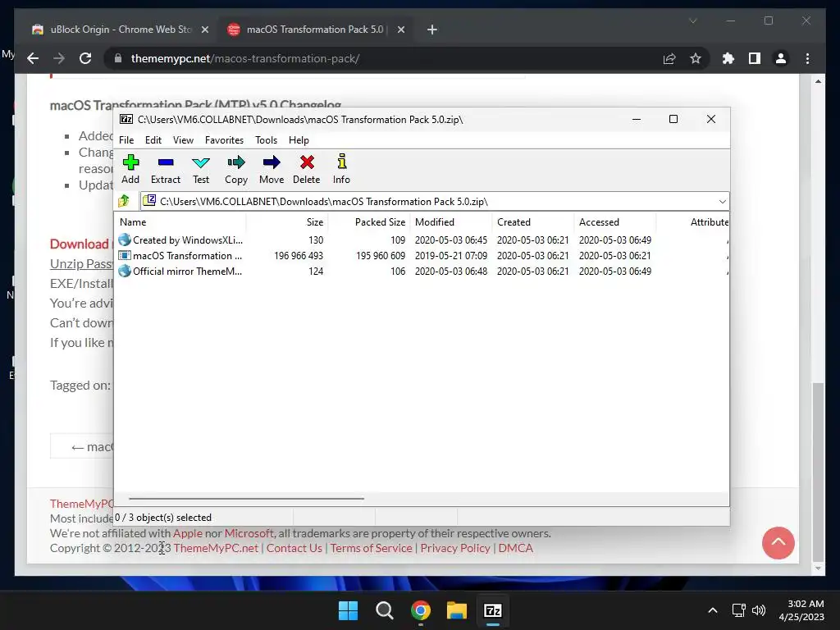Select the 'macOS Transformation ...' file row
840x630 pixels.
pos(422,256)
